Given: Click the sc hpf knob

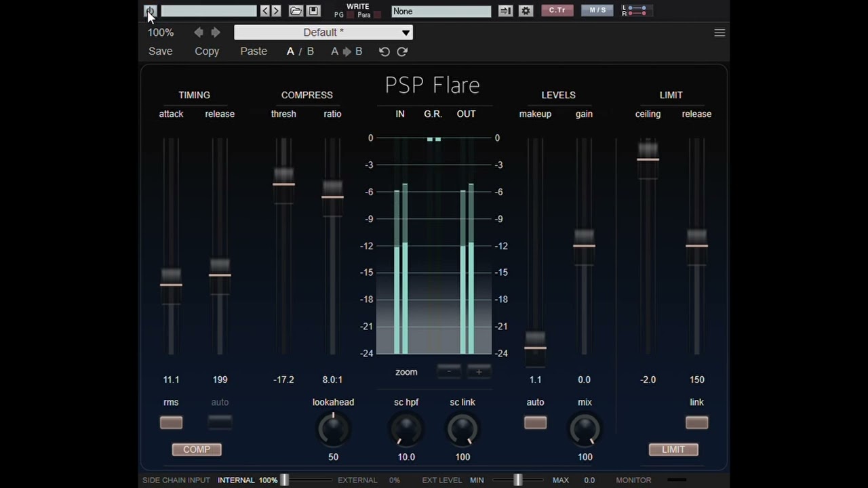Looking at the screenshot, I should click(406, 429).
